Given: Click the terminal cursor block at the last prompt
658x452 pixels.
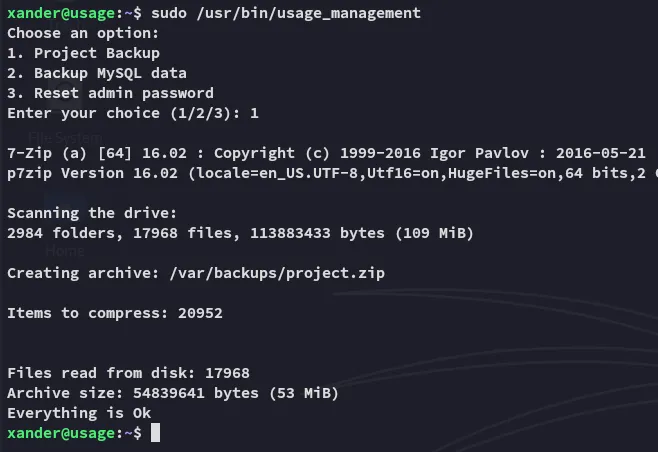Looking at the screenshot, I should tap(155, 433).
